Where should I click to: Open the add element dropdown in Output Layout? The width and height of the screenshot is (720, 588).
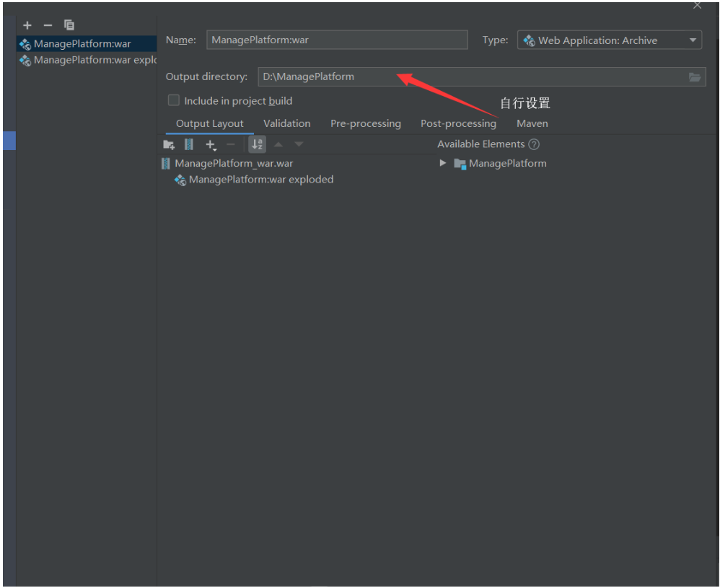[x=211, y=144]
